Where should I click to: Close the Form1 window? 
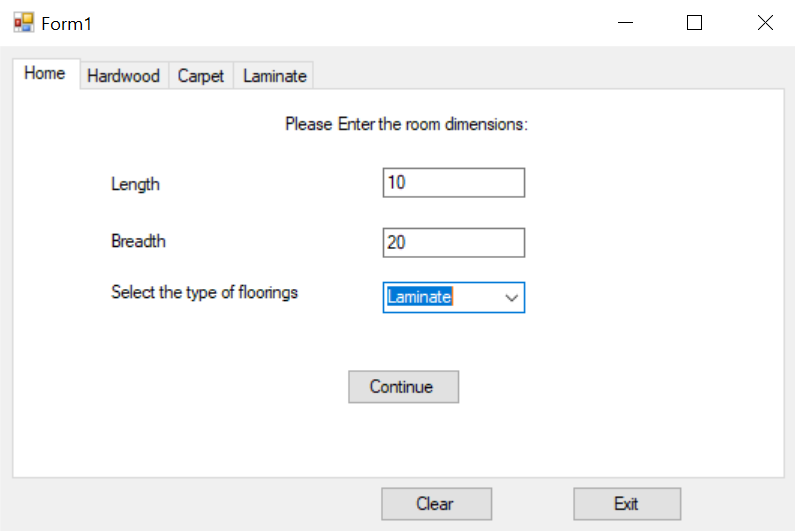tap(765, 22)
